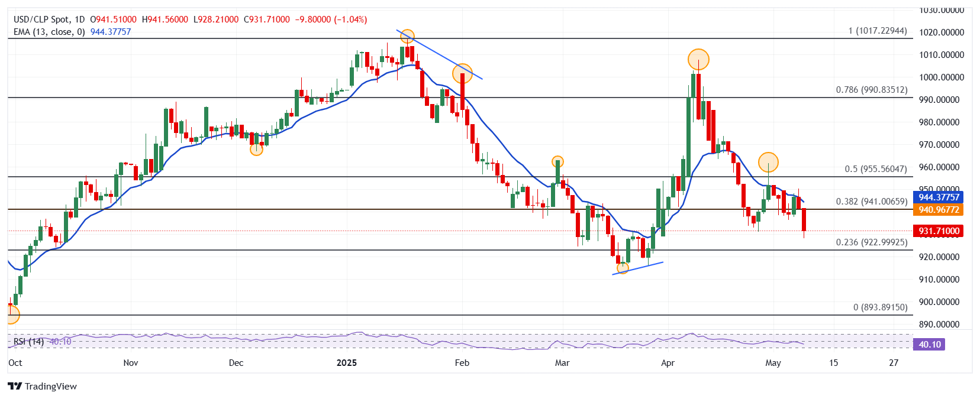Select Fibonacci label 0.5 (955.56047)
Image resolution: width=980 pixels, height=399 pixels.
876,169
